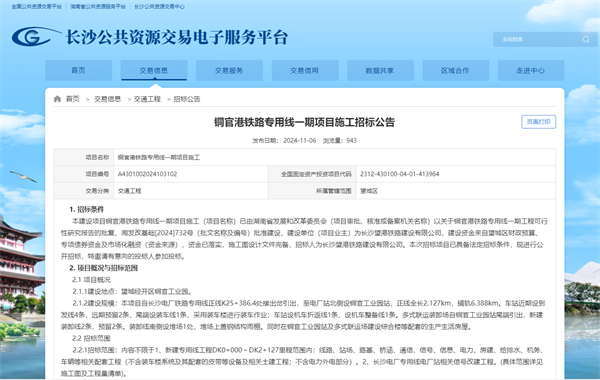Open the 交易服务 navigation tab
Screen dimensions: 600x380
tap(229, 70)
